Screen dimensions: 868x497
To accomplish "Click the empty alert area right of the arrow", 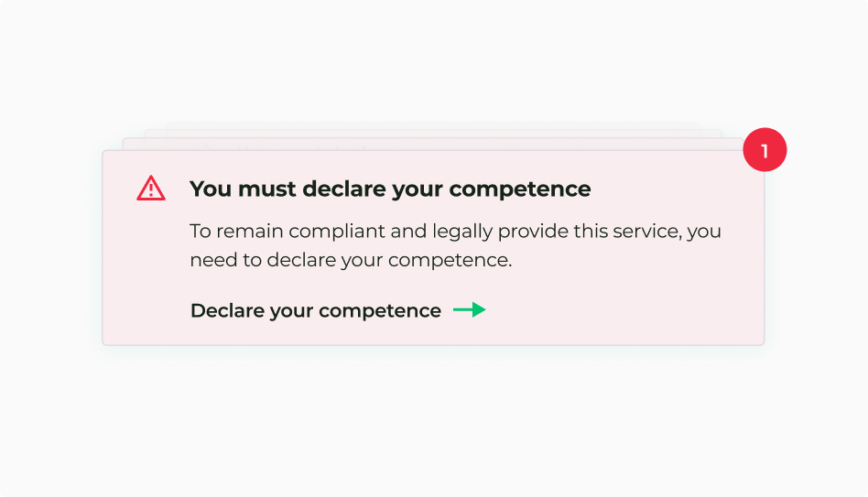I will click(623, 310).
